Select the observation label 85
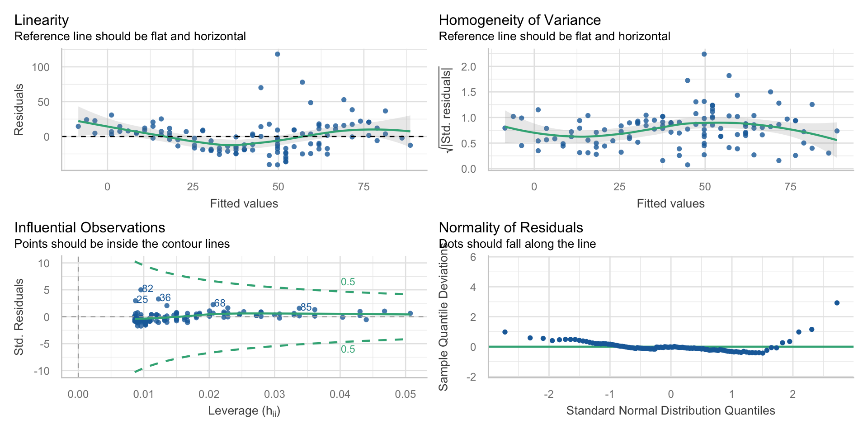Image resolution: width=868 pixels, height=434 pixels. pyautogui.click(x=306, y=307)
